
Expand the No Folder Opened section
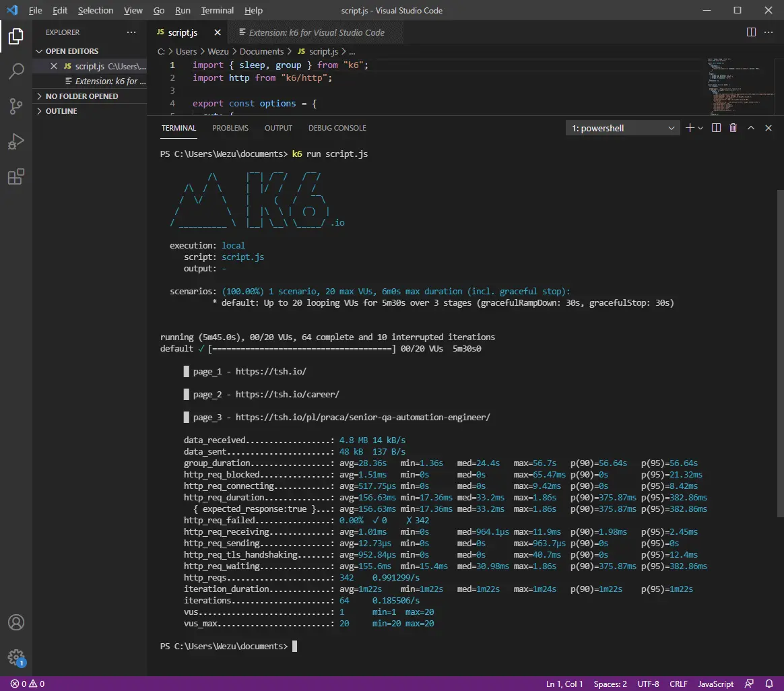(x=81, y=96)
